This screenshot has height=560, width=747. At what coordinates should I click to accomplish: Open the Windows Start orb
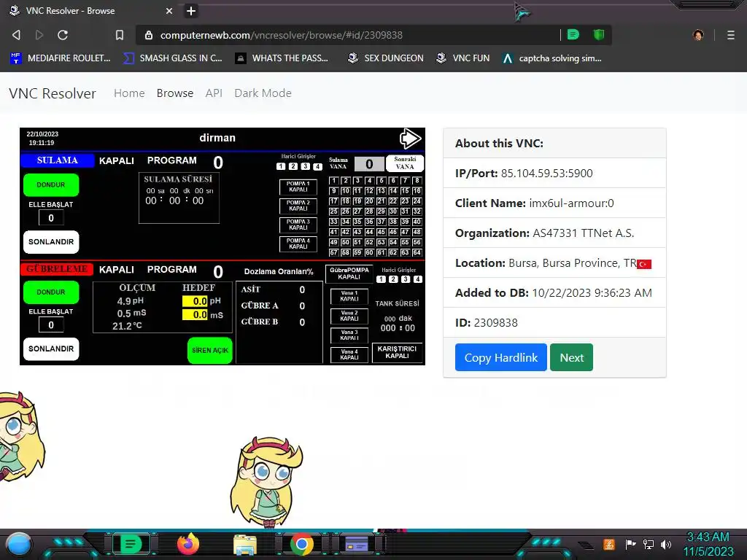pos(19,544)
